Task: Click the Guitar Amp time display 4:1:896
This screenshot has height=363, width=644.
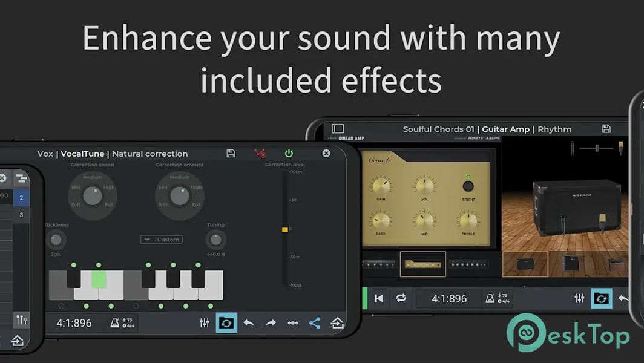Action: (x=449, y=298)
